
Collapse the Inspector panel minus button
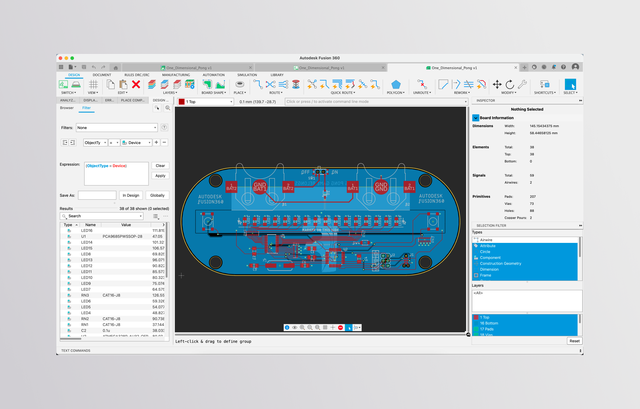click(580, 100)
